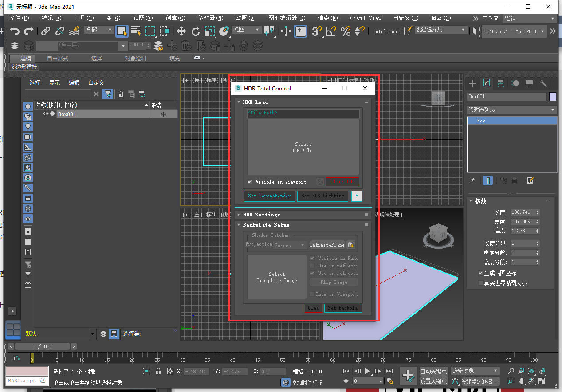The width and height of the screenshot is (562, 392).
Task: Toggle Visible in Viewport checkbox
Action: click(x=250, y=182)
